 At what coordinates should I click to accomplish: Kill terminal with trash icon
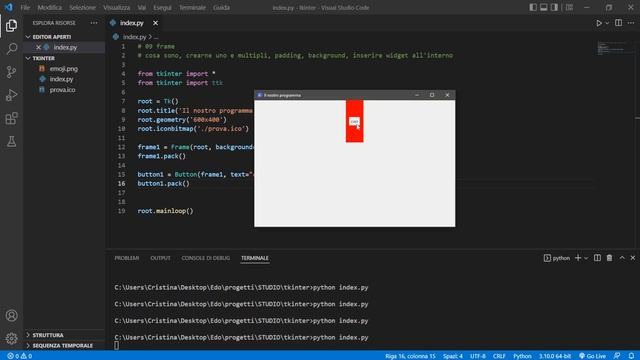click(x=609, y=258)
